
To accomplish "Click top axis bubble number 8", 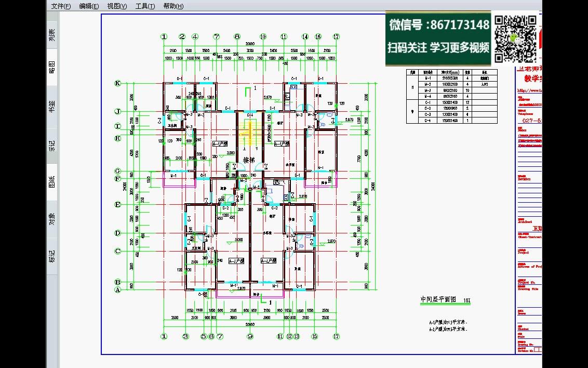I will click(x=237, y=36).
